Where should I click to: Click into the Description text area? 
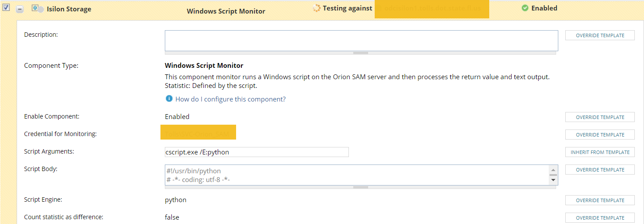click(x=361, y=40)
